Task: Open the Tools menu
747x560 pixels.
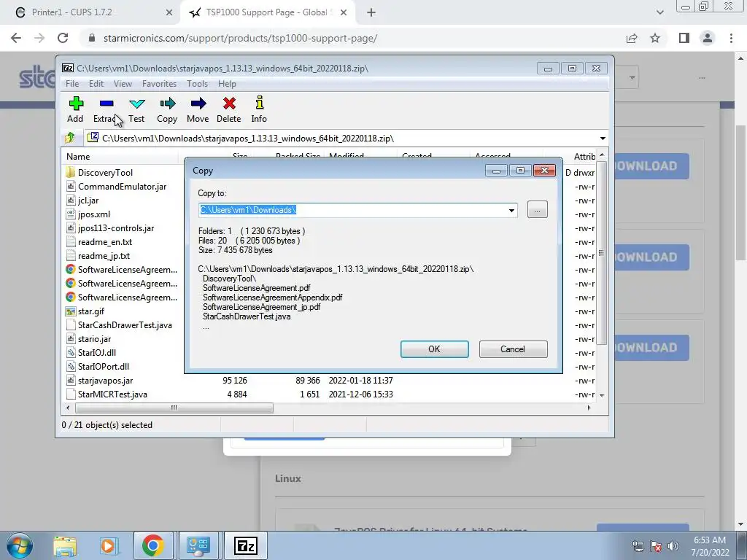Action: coord(197,83)
